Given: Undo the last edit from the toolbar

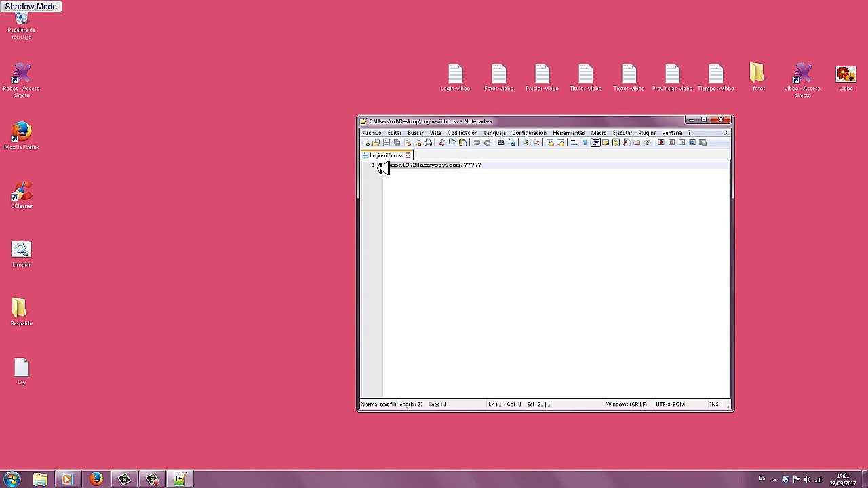Looking at the screenshot, I should (477, 142).
